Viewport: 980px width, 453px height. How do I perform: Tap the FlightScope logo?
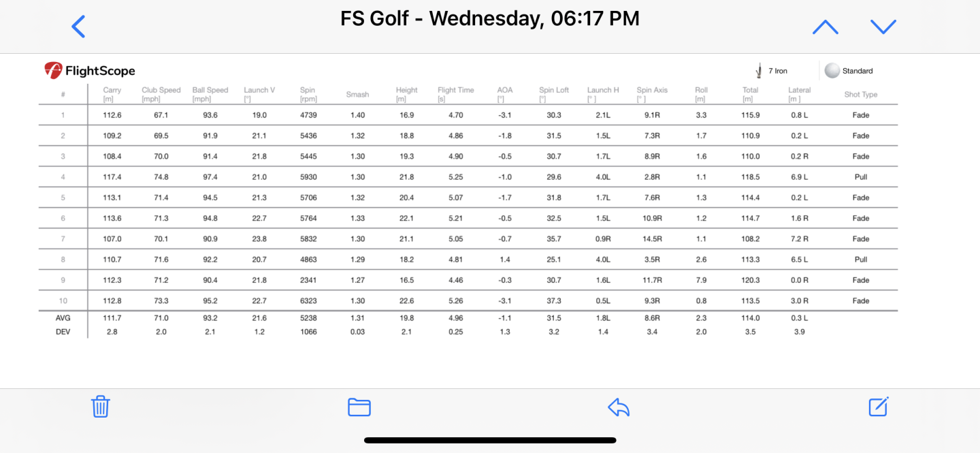(90, 70)
